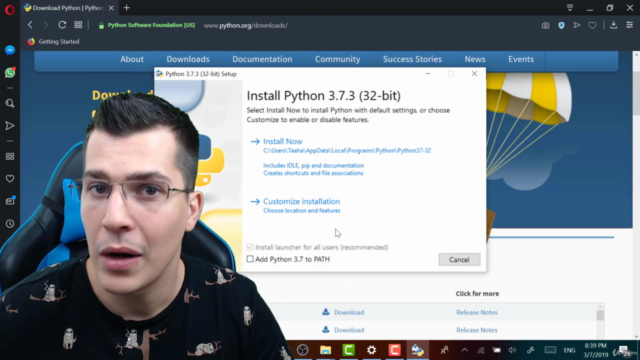This screenshot has height=360, width=640.
Task: Click Cancel in the Python setup
Action: pyautogui.click(x=459, y=260)
